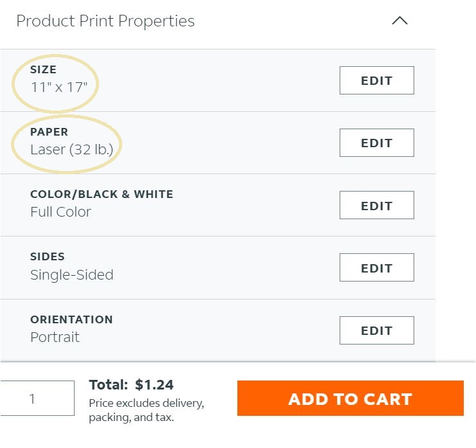Collapse the Product Print Properties chevron
Viewport: 476px width, 448px height.
point(399,21)
